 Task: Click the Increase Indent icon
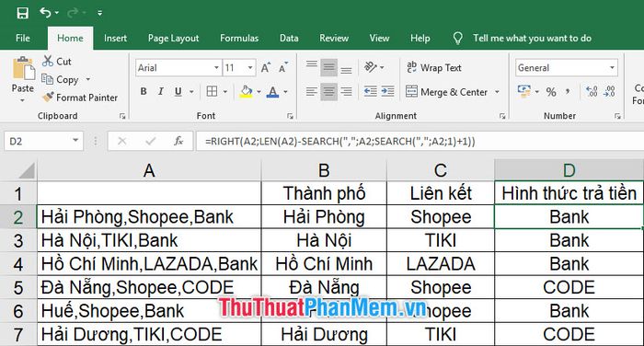[x=387, y=91]
